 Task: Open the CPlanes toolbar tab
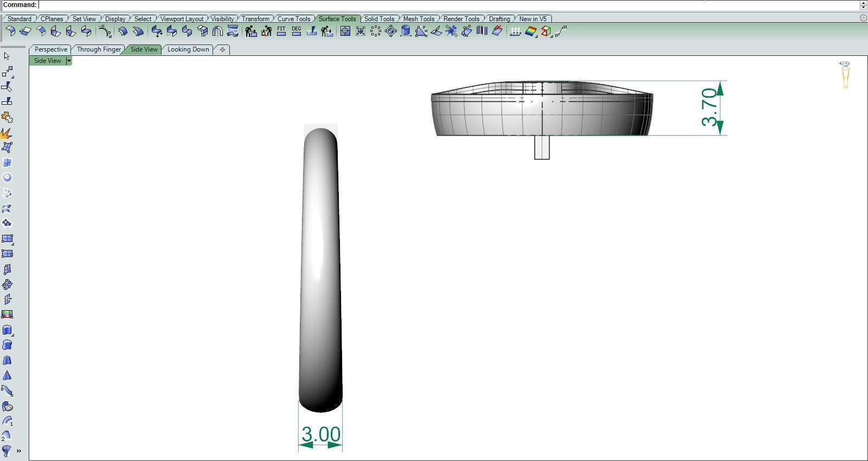pyautogui.click(x=52, y=18)
